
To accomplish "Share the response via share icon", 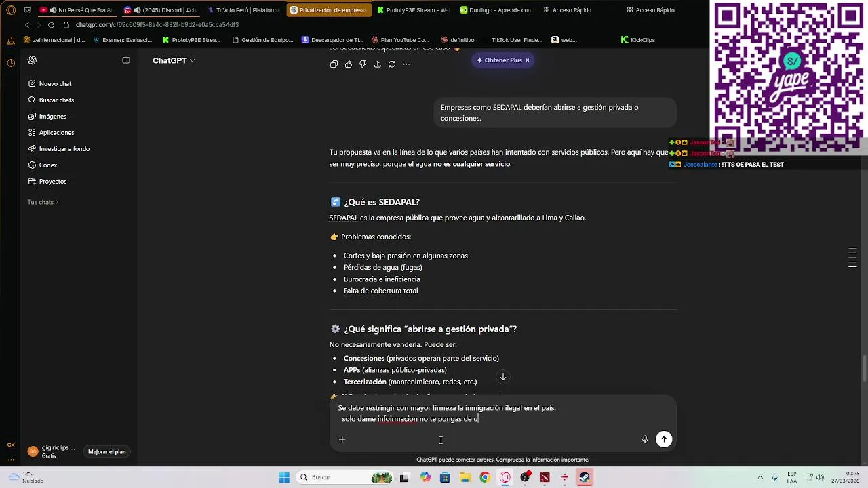I will click(x=378, y=64).
